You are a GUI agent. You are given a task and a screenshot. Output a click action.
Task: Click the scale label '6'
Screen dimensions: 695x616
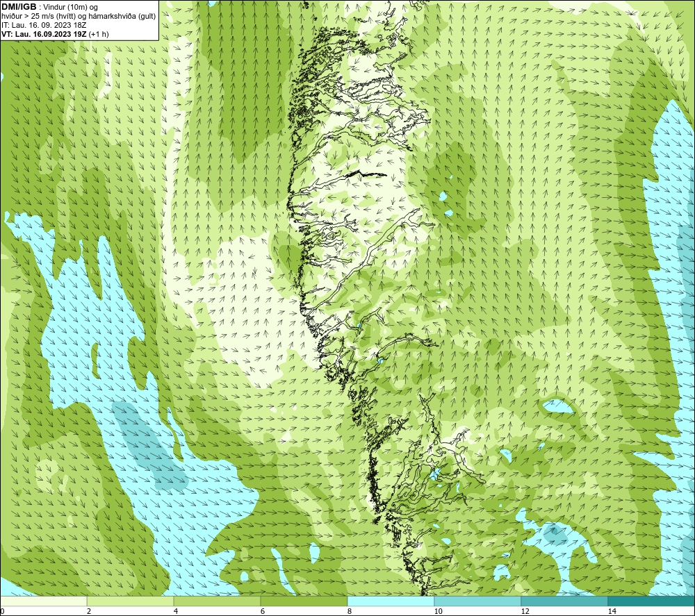(263, 611)
